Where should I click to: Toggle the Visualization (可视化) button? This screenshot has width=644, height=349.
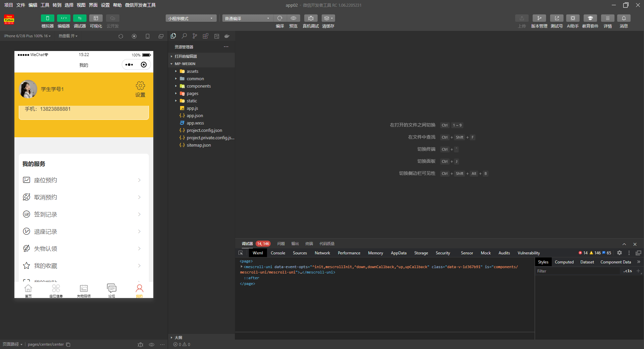pyautogui.click(x=96, y=18)
